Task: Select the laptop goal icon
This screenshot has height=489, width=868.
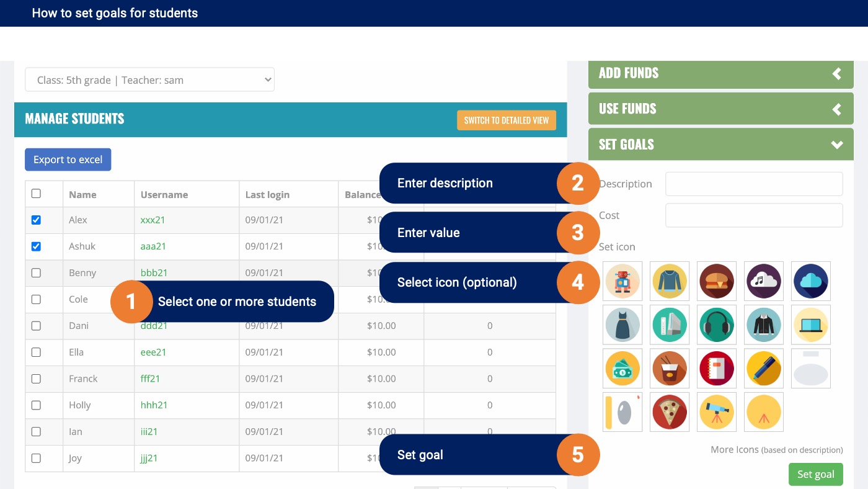Action: coord(811,325)
